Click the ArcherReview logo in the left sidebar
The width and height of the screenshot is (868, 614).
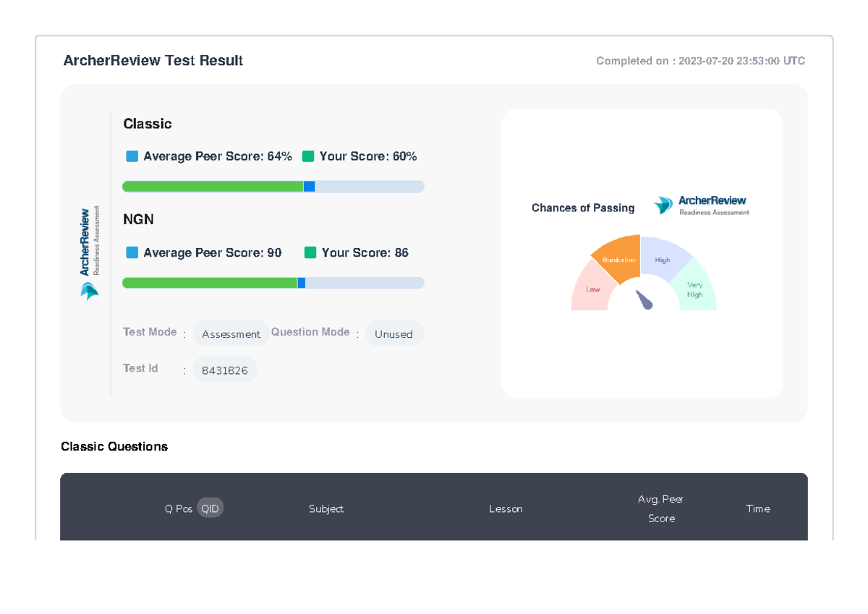tap(88, 246)
